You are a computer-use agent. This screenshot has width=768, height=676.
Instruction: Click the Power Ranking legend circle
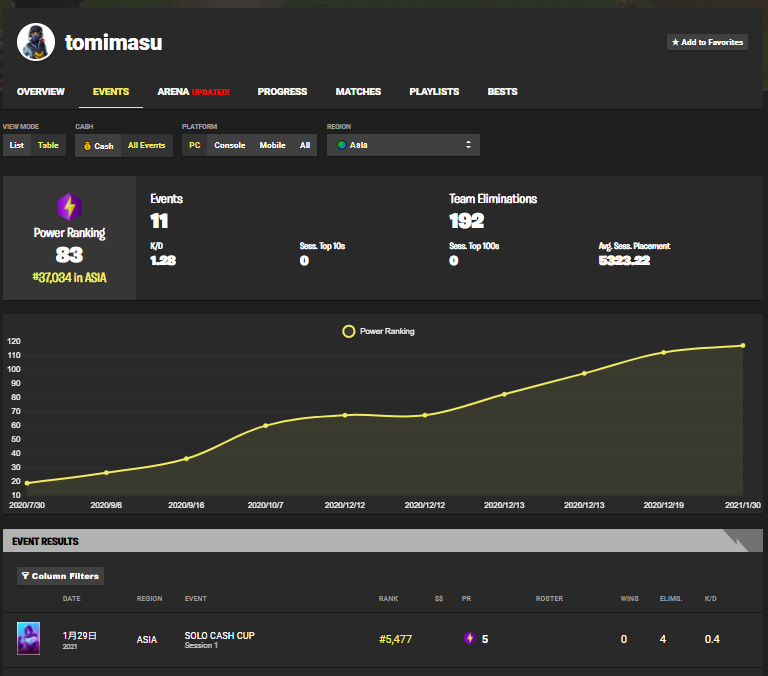348,332
